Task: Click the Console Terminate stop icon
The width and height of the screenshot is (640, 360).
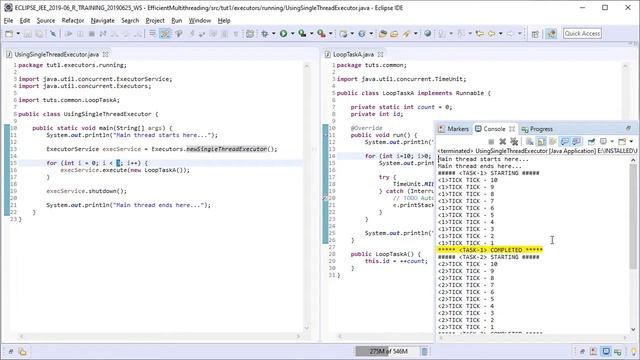Action: coord(491,142)
